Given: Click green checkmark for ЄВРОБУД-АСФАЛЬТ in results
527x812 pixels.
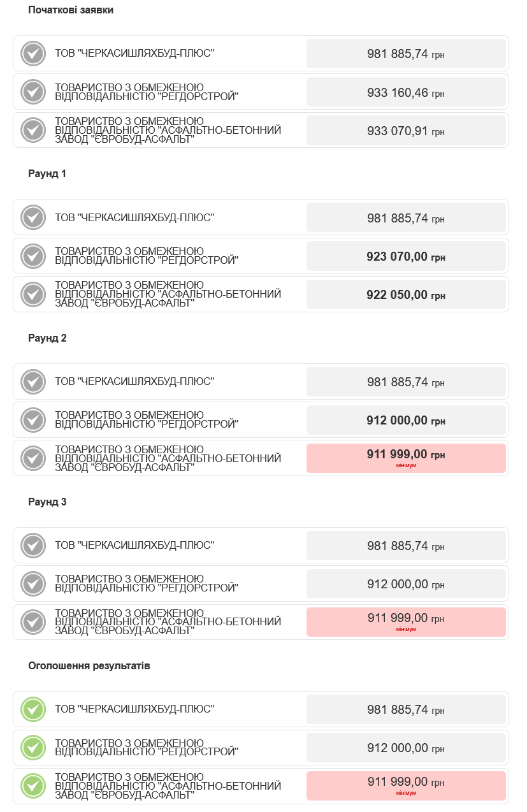Looking at the screenshot, I should point(33,786).
